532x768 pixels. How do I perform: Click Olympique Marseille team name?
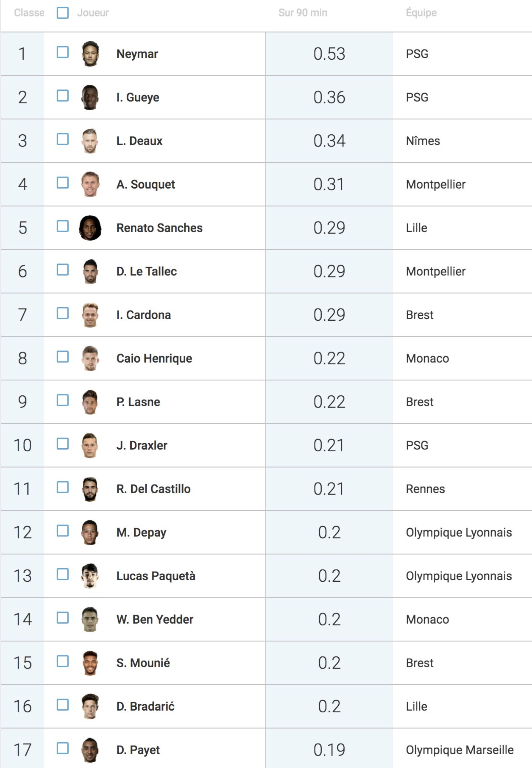click(x=460, y=750)
